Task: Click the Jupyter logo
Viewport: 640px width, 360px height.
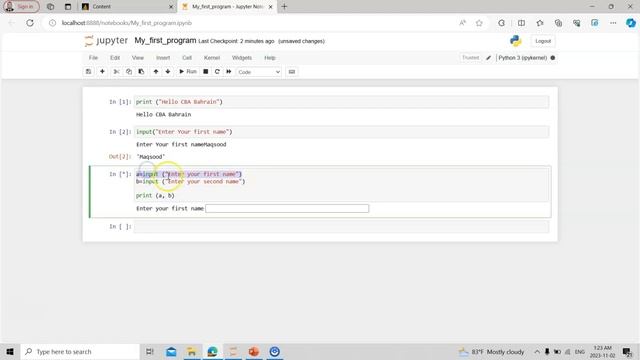Action: (106, 41)
